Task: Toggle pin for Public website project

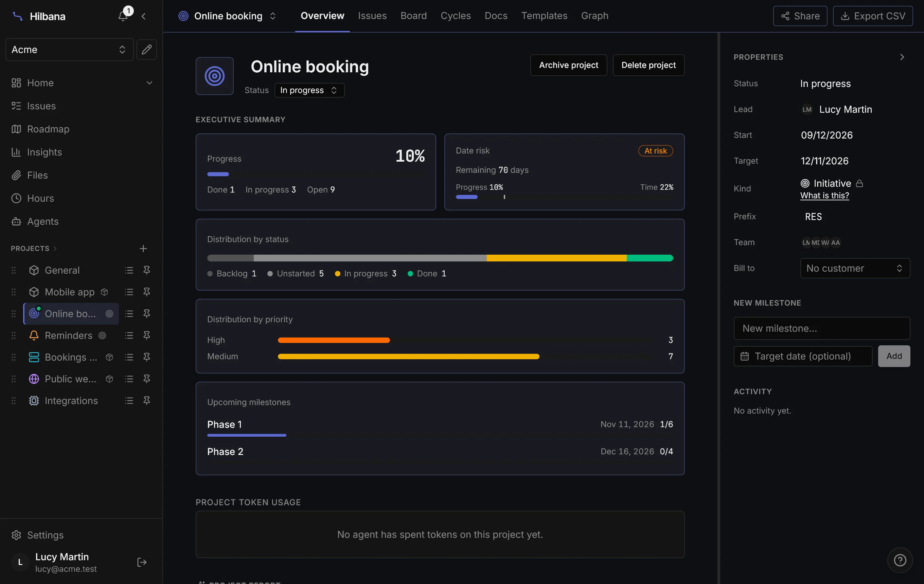Action: [x=146, y=379]
